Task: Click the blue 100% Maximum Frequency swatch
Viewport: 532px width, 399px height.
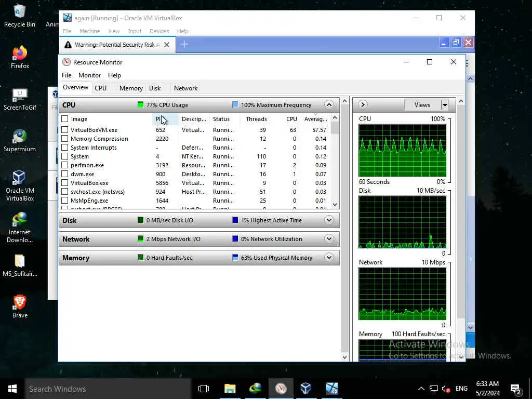Action: (x=235, y=104)
